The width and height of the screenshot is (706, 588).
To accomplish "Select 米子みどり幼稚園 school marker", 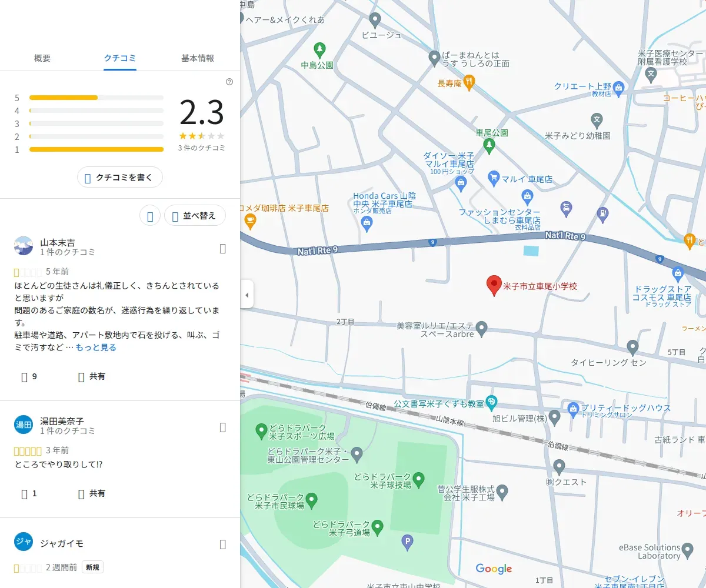I will point(597,121).
